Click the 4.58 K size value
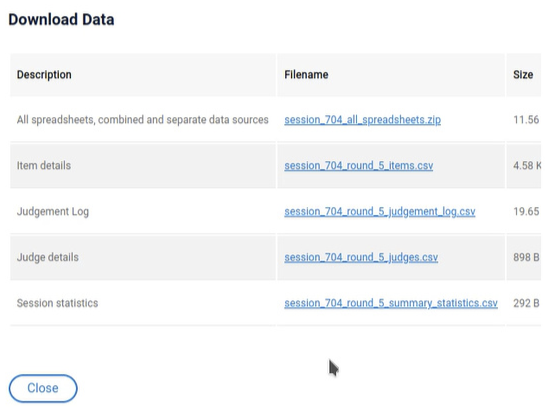Image resolution: width=545 pixels, height=411 pixels. (x=527, y=166)
